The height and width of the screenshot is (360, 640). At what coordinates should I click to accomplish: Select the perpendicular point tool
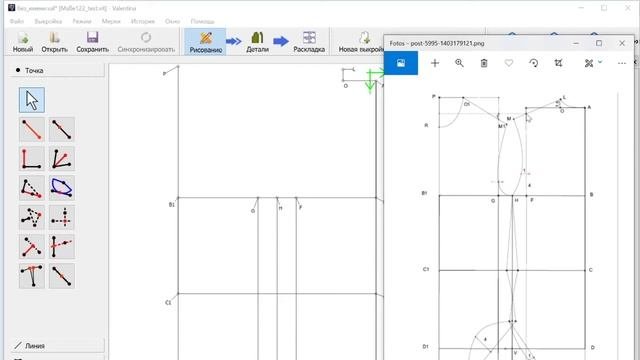tap(32, 159)
